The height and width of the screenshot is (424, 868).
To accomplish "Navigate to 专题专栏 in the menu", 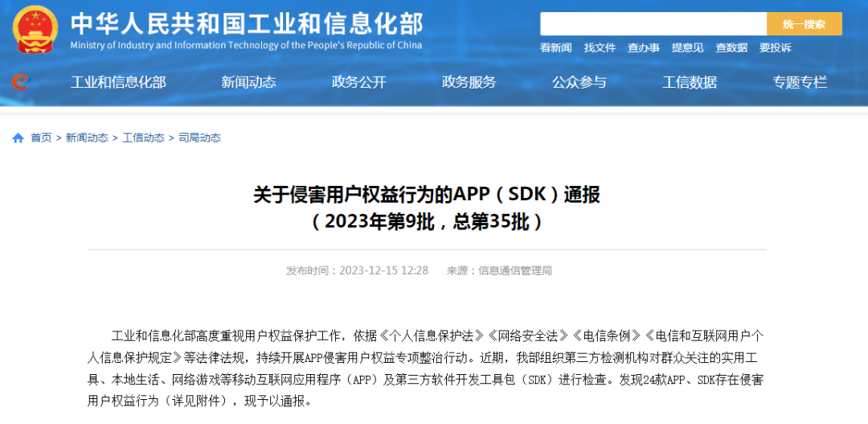I will pyautogui.click(x=799, y=82).
